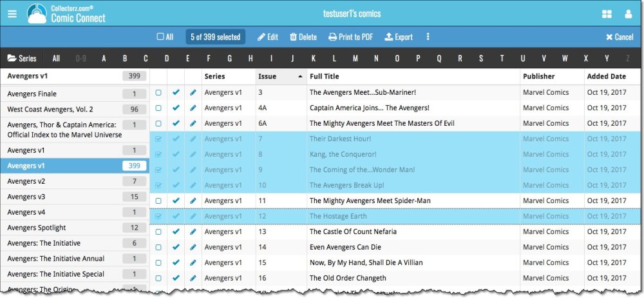644x298 pixels.
Task: Click the edit pencil for issue 7
Action: [193, 139]
